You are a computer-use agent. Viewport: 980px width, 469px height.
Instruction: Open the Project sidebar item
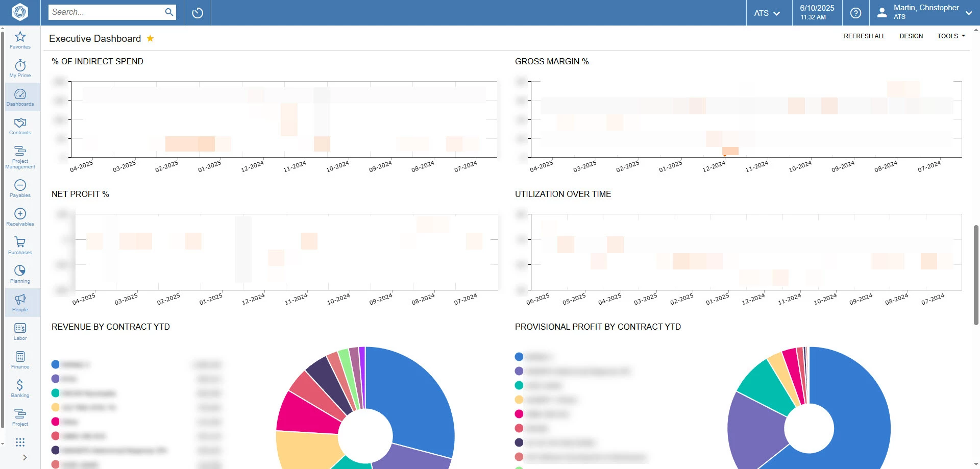[x=20, y=417]
